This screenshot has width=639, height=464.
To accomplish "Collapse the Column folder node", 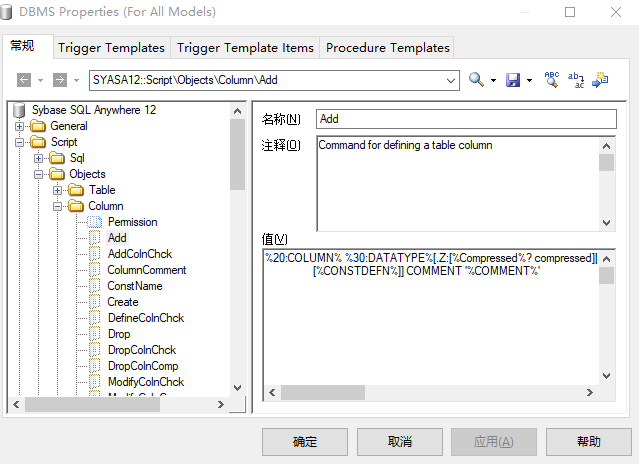I will click(57, 206).
